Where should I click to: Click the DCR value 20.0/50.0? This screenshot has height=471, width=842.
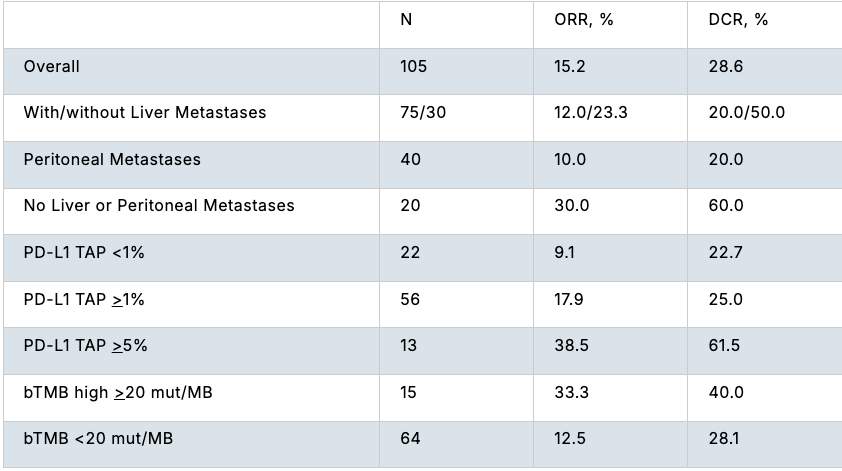(x=746, y=112)
